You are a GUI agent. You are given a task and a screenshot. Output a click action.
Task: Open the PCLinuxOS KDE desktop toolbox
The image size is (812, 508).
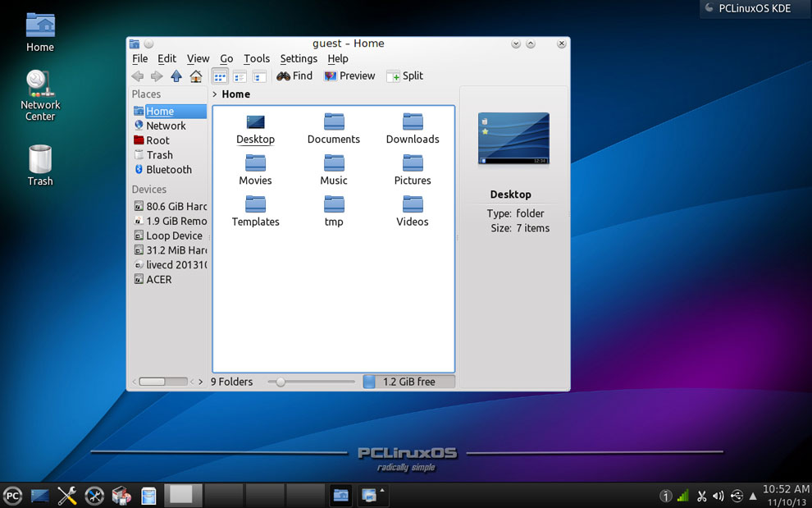point(755,8)
